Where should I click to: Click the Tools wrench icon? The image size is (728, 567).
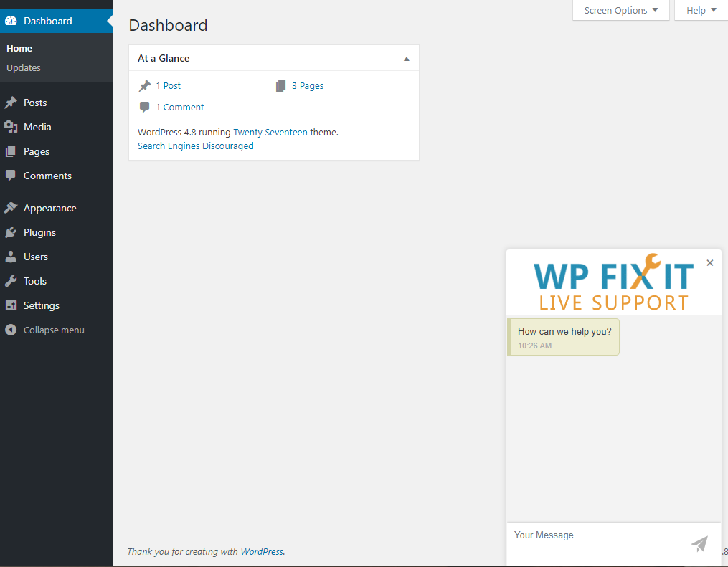pos(11,281)
